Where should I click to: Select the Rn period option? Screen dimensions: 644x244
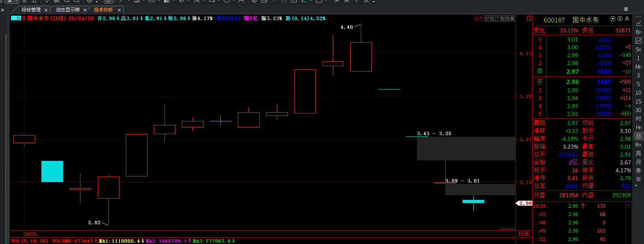(638, 145)
